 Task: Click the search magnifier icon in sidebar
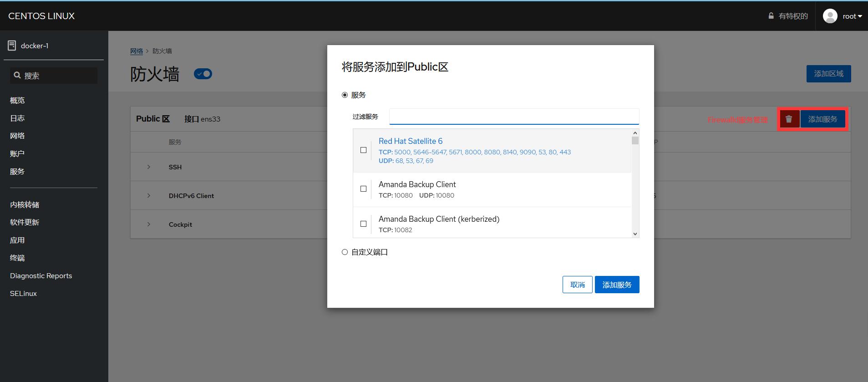(x=17, y=76)
